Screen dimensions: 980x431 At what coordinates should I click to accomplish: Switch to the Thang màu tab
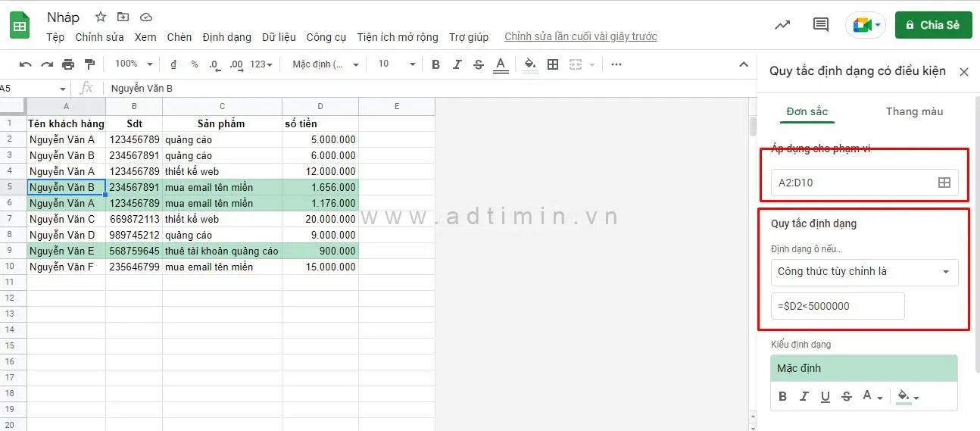pos(914,111)
